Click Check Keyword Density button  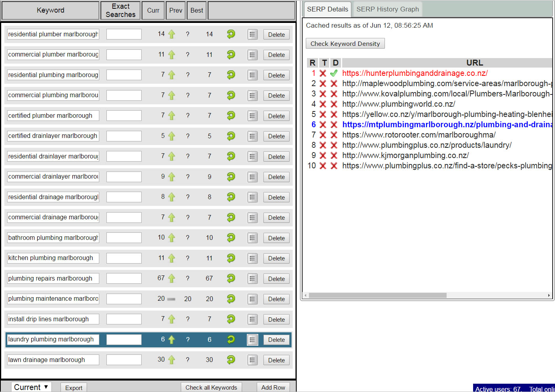click(345, 43)
